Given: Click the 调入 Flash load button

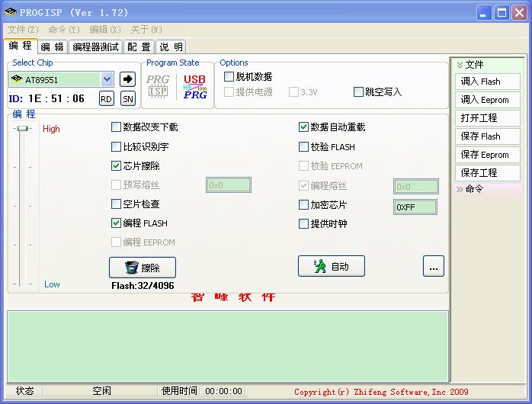Looking at the screenshot, I should tap(489, 82).
